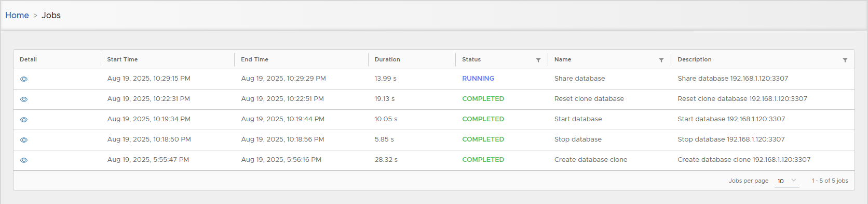Sort table by End Time header
868x204 pixels.
coord(254,59)
